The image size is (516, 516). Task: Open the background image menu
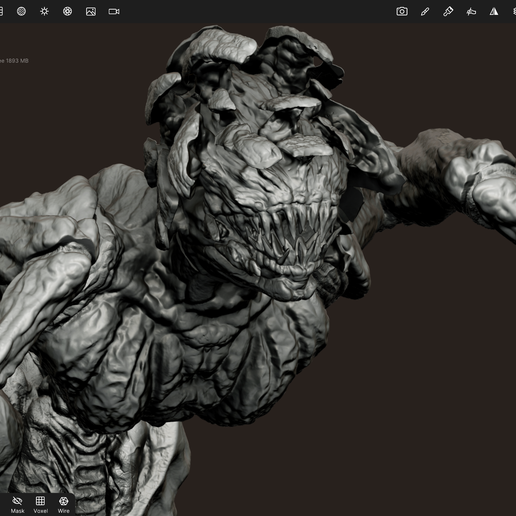91,11
